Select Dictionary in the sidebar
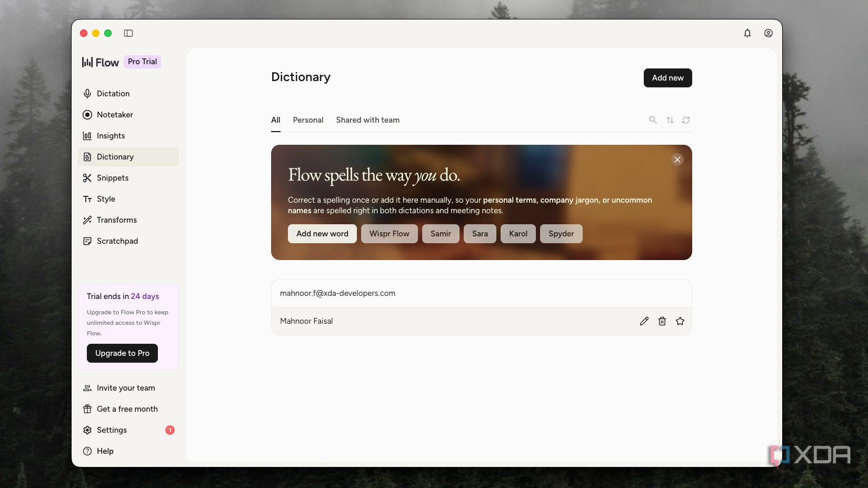Viewport: 868px width, 488px height. point(128,157)
